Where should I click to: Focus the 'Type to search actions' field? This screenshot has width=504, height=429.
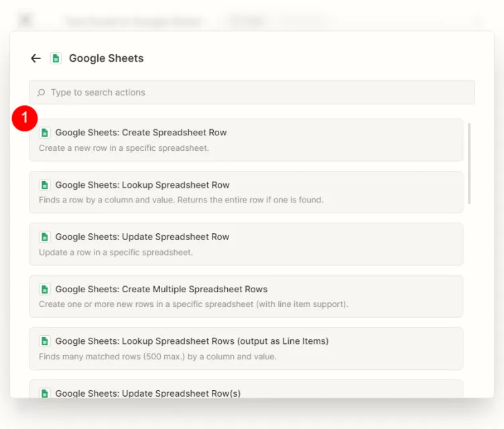pyautogui.click(x=252, y=93)
